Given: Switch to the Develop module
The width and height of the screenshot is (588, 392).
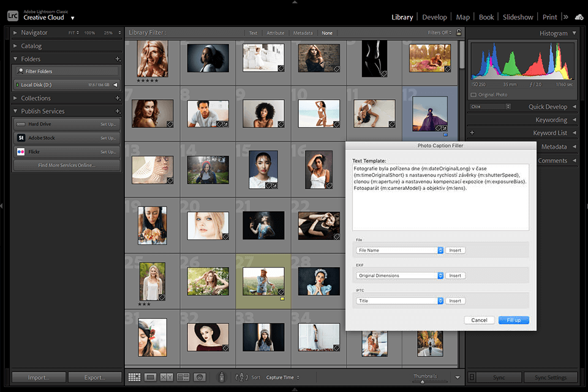Looking at the screenshot, I should click(x=434, y=17).
